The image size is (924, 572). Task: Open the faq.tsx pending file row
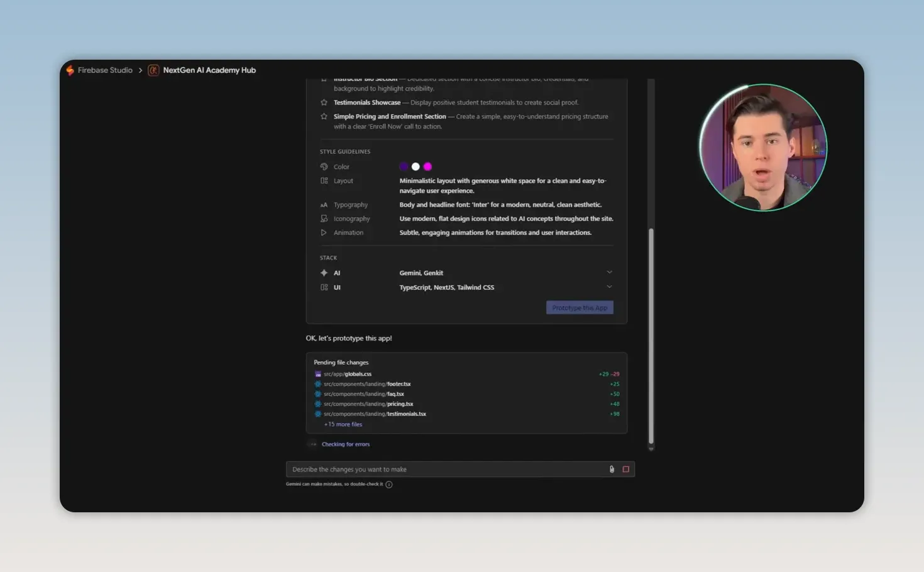pyautogui.click(x=466, y=394)
